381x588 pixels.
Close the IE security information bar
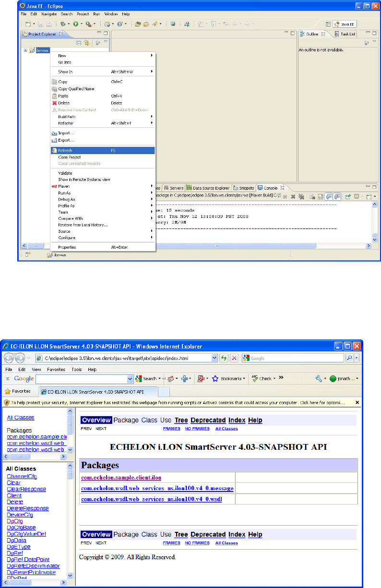[x=357, y=402]
